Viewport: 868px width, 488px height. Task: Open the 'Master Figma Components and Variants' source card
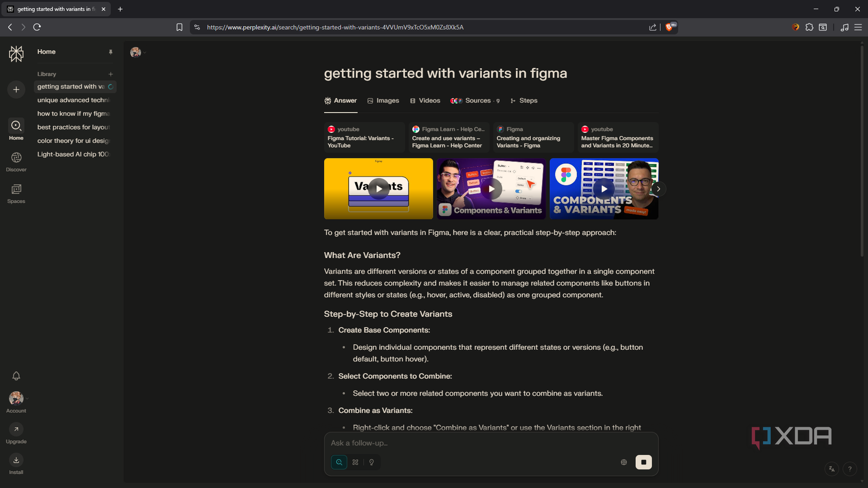[618, 138]
